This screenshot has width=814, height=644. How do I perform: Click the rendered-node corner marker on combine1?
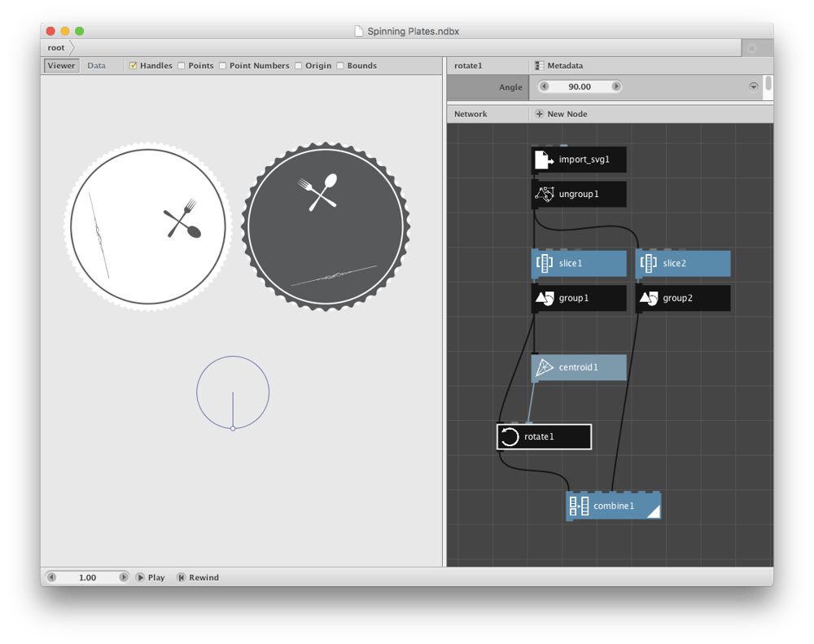[x=653, y=511]
